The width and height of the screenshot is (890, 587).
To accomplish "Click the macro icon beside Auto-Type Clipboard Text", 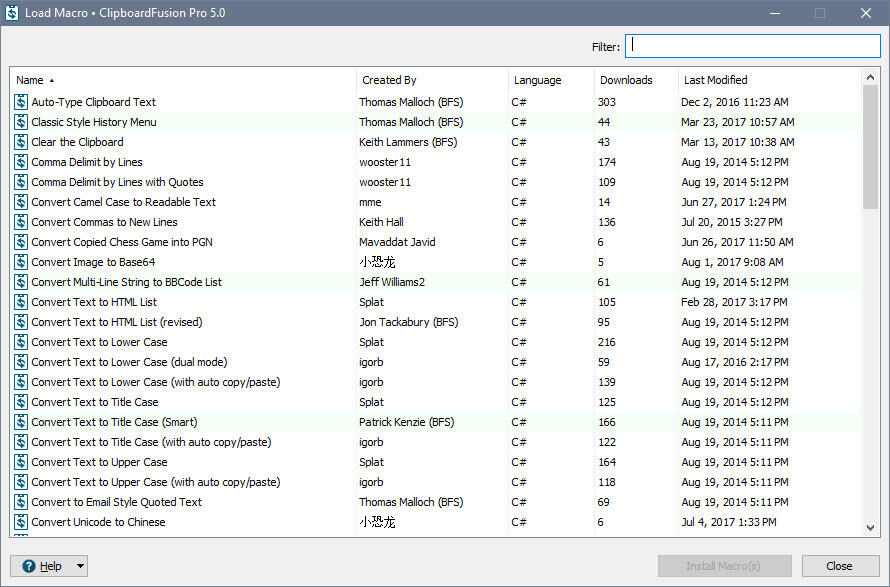I will [21, 102].
